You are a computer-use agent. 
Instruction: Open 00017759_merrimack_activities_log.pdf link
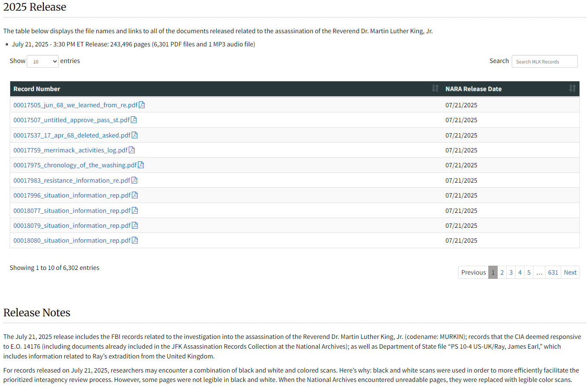click(71, 150)
